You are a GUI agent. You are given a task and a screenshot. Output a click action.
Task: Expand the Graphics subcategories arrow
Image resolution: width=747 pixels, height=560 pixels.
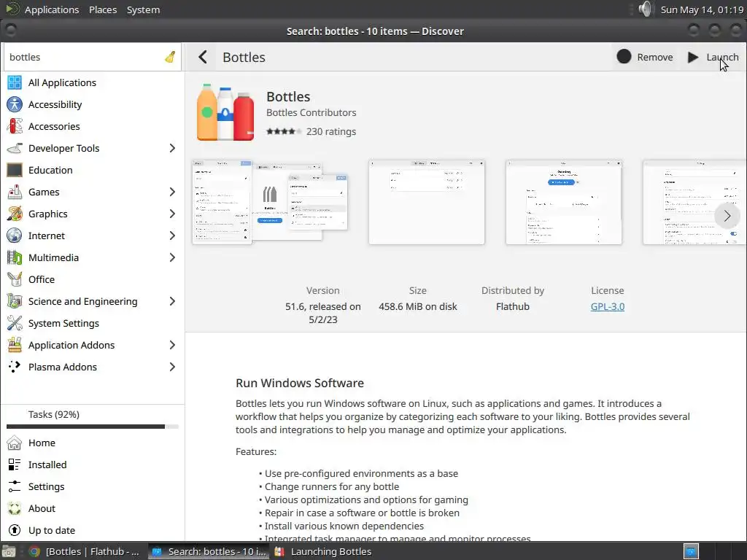(172, 214)
